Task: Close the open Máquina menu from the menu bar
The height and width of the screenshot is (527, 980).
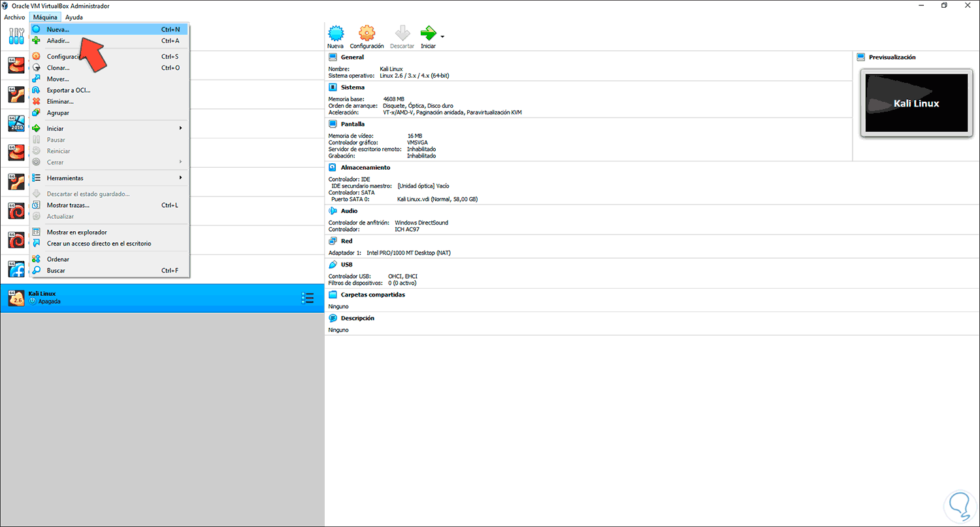Action: click(46, 18)
